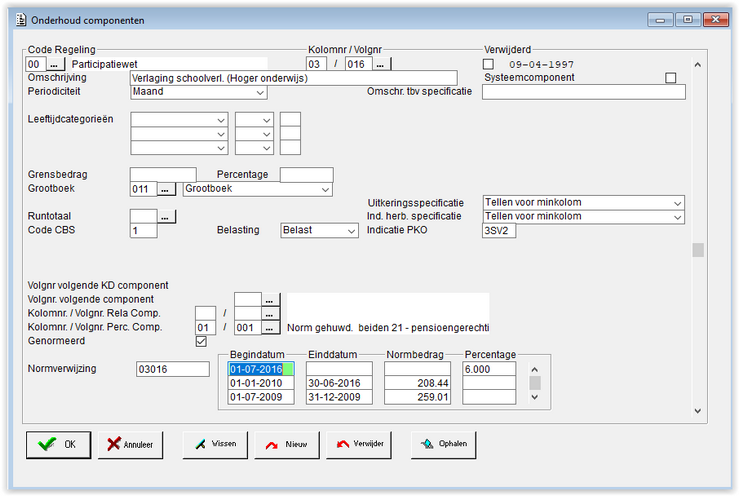Image resolution: width=739 pixels, height=496 pixels.
Task: Open the first Leeftijdcategorieën wide dropdown
Action: pyautogui.click(x=179, y=119)
